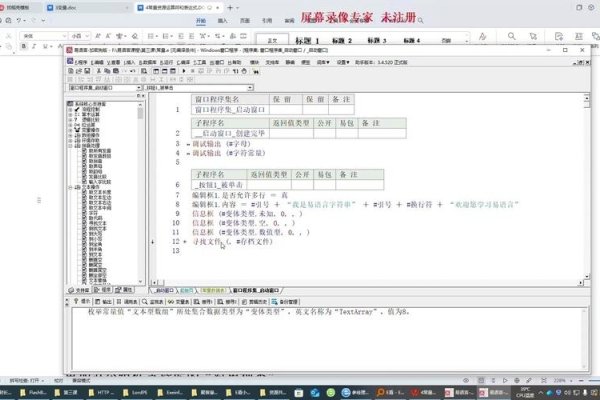Click the WPS text style brush icon
Image resolution: width=600 pixels, height=400 pixels.
pos(483,36)
